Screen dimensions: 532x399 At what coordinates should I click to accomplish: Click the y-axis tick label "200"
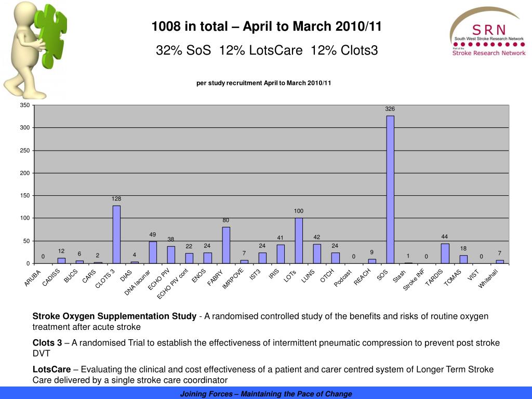click(x=25, y=173)
